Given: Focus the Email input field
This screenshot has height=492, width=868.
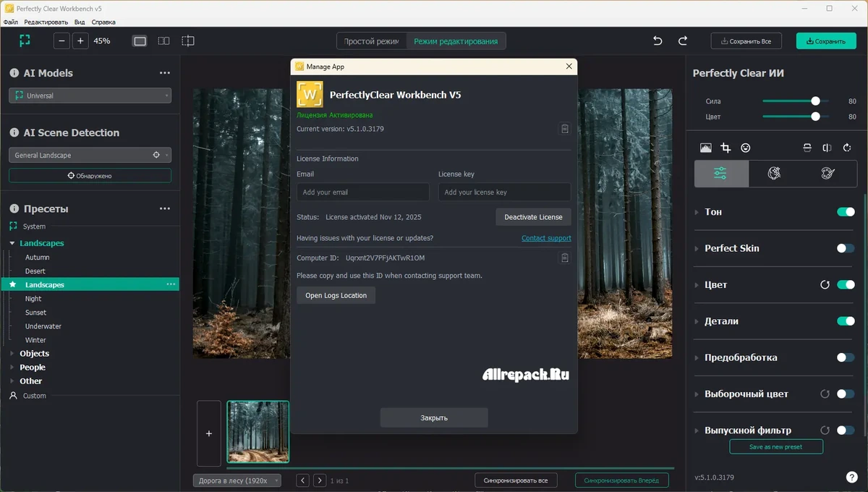Looking at the screenshot, I should tap(363, 192).
